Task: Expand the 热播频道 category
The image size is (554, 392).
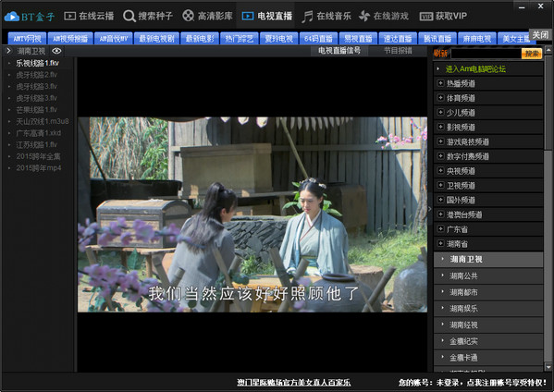Action: tap(440, 83)
